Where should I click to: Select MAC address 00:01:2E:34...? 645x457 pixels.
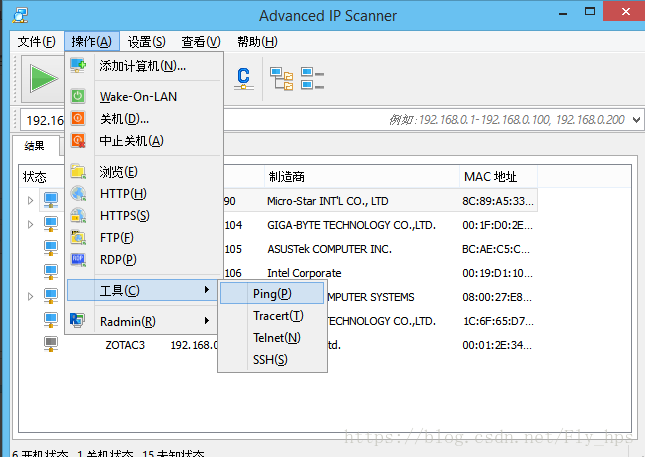(x=497, y=345)
